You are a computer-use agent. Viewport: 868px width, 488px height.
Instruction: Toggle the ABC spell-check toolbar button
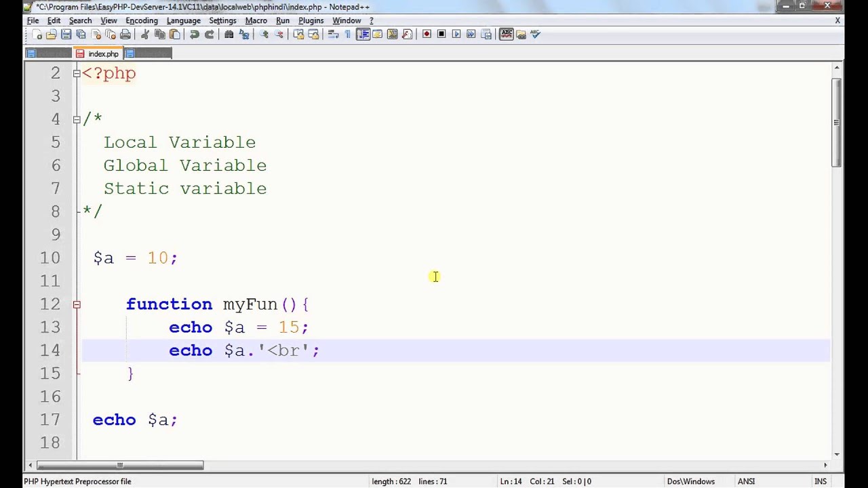(x=507, y=35)
